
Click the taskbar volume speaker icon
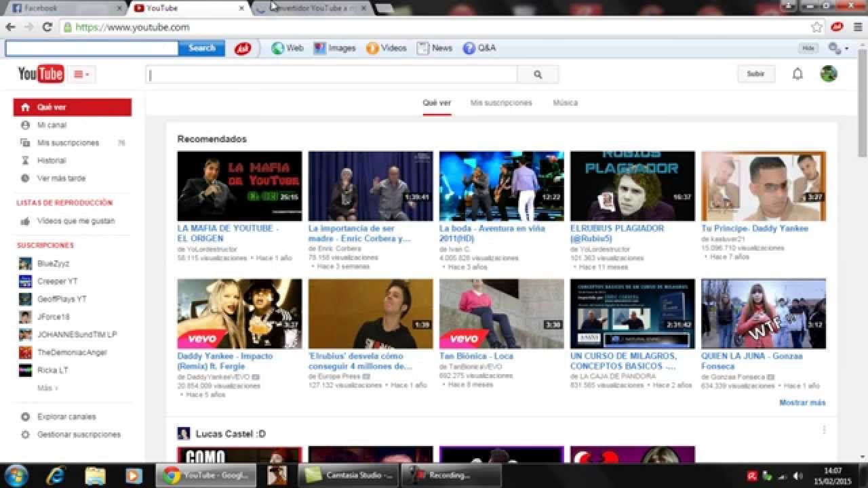pos(798,476)
